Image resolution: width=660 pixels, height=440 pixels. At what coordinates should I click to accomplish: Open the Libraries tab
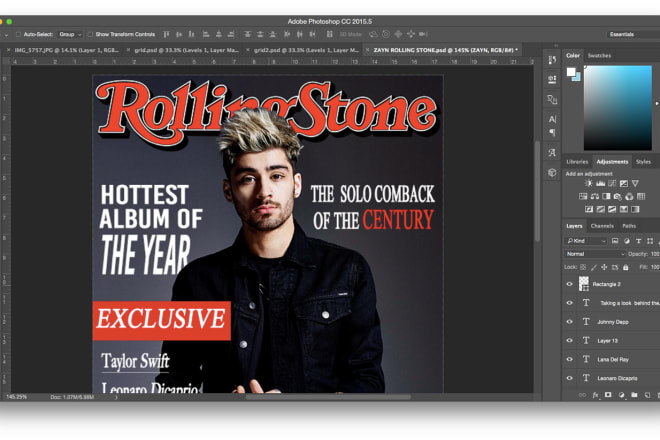577,162
